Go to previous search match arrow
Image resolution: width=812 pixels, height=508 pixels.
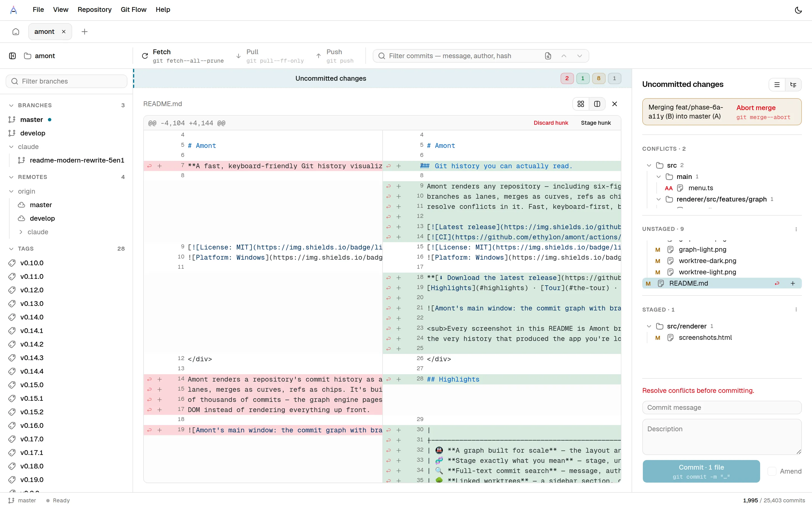(564, 56)
